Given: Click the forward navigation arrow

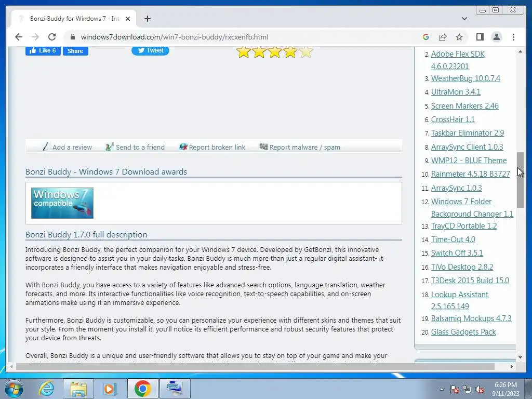Looking at the screenshot, I should (35, 37).
